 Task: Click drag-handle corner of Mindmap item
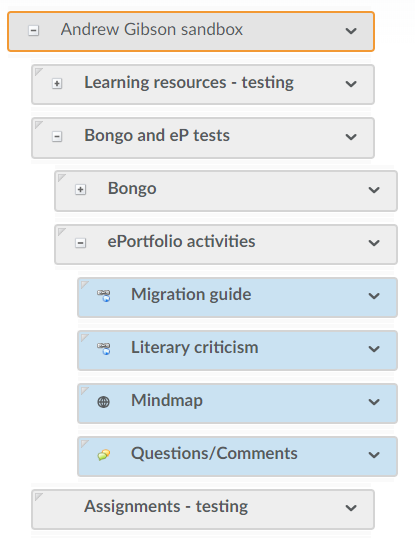click(x=84, y=390)
